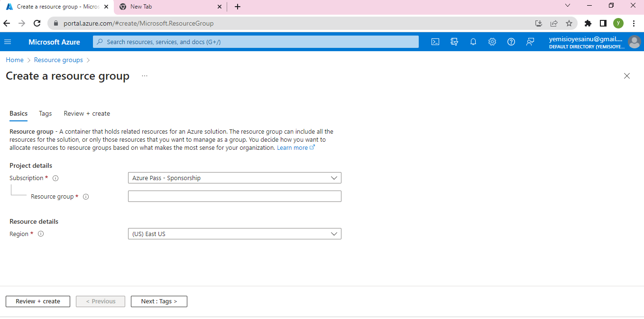The image size is (644, 319).
Task: Switch to the Basics tab
Action: pyautogui.click(x=18, y=114)
